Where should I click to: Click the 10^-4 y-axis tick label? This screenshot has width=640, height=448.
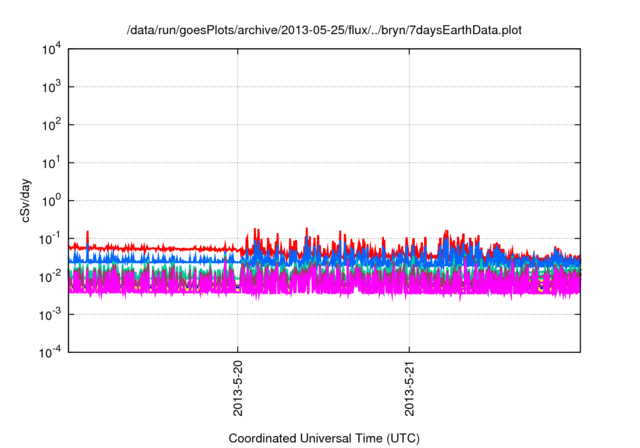50,352
